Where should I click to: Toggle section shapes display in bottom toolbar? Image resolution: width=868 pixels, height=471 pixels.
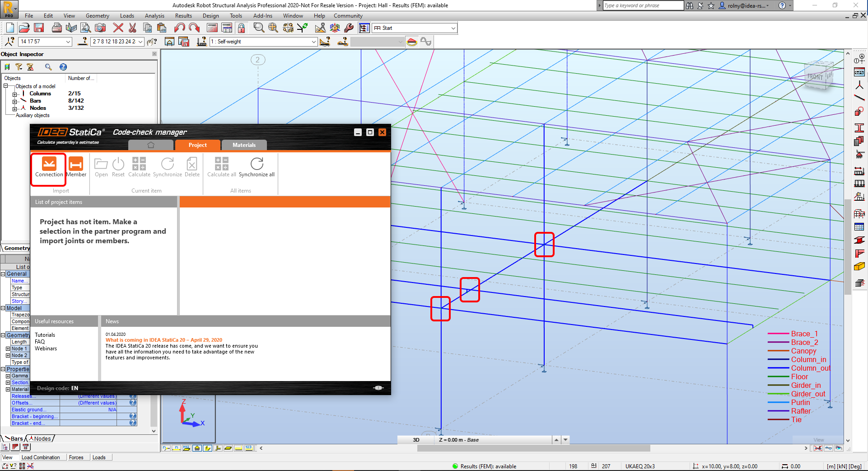point(207,448)
